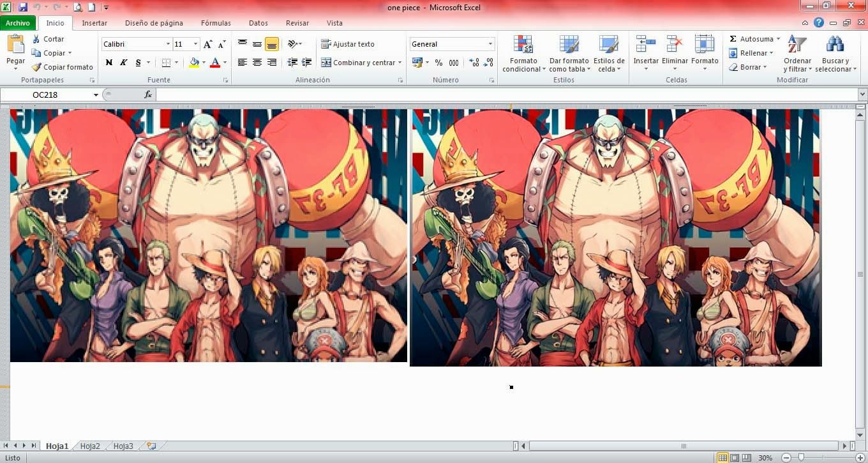This screenshot has width=868, height=463.
Task: Click the fill color paint bucket
Action: (194, 63)
